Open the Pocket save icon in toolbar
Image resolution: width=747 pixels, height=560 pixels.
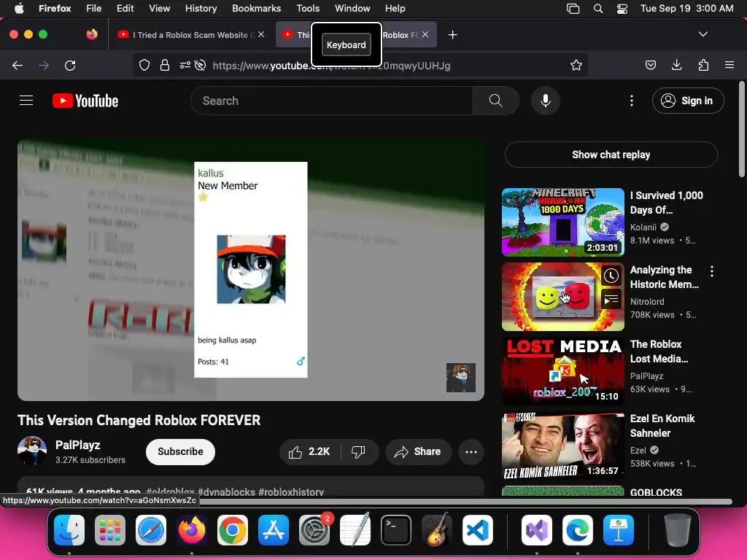tap(651, 65)
